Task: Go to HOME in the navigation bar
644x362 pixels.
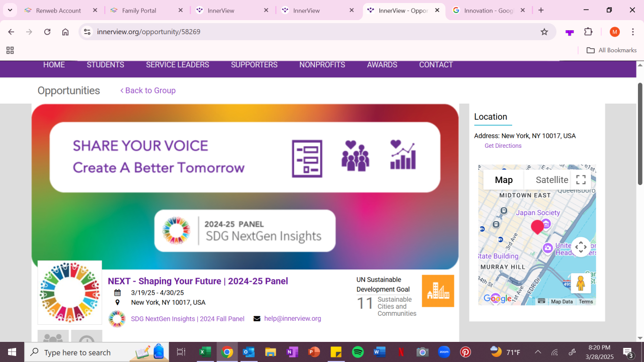Action: [54, 65]
